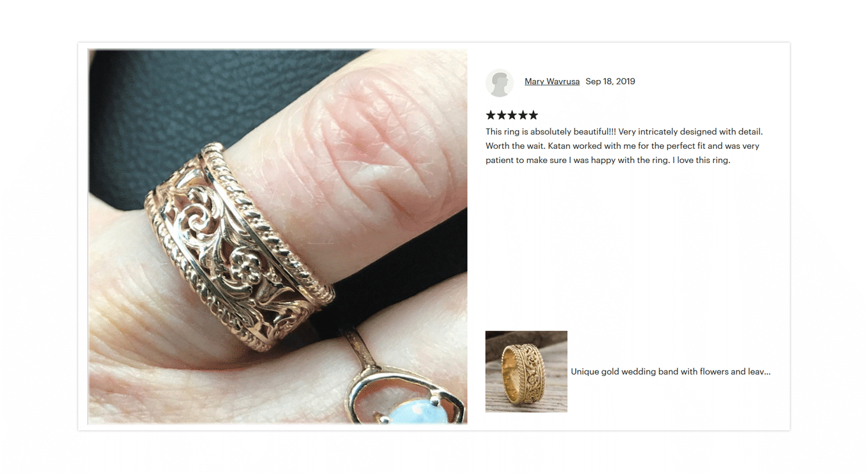Click the fifth rating star
868x473 pixels.
tap(533, 115)
